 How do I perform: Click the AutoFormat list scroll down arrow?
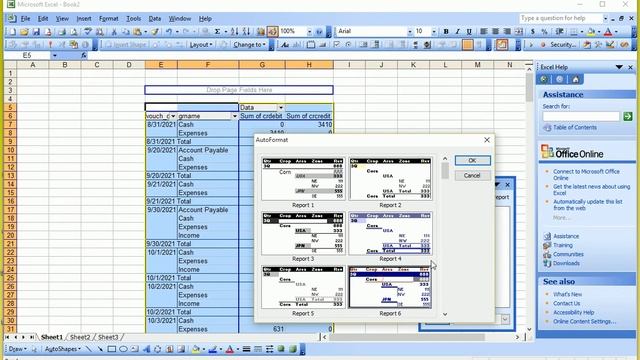pyautogui.click(x=445, y=314)
